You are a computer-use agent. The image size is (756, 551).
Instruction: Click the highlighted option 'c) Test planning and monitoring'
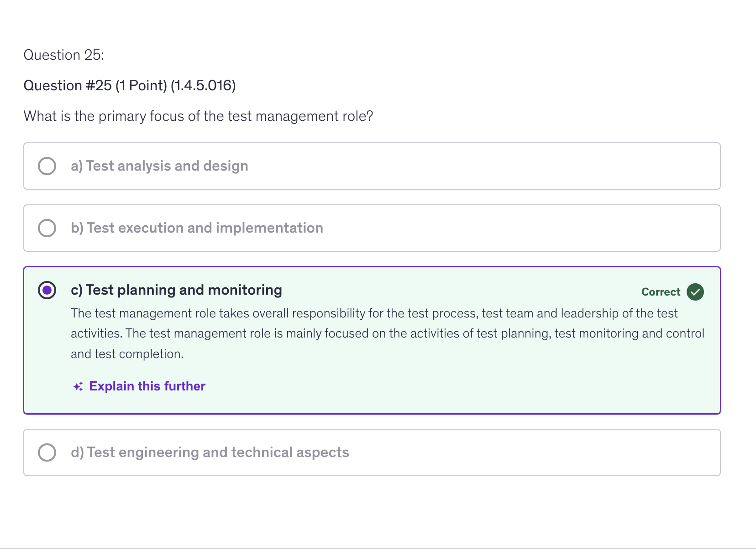(176, 290)
